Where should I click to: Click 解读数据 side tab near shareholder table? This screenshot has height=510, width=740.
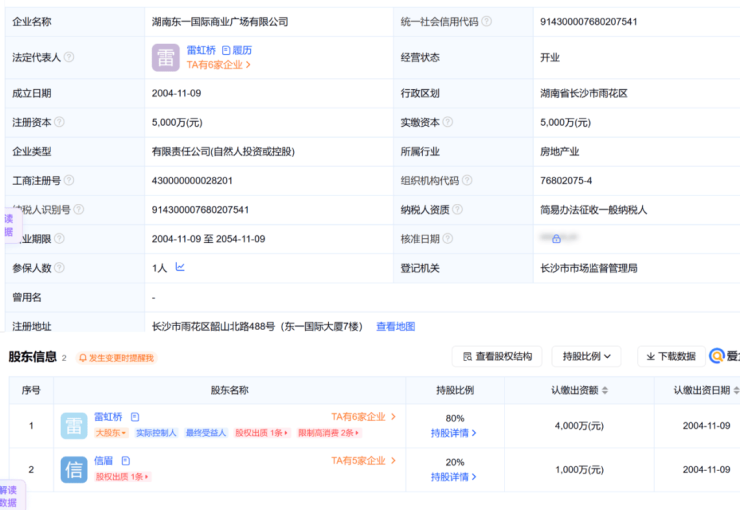[10, 496]
